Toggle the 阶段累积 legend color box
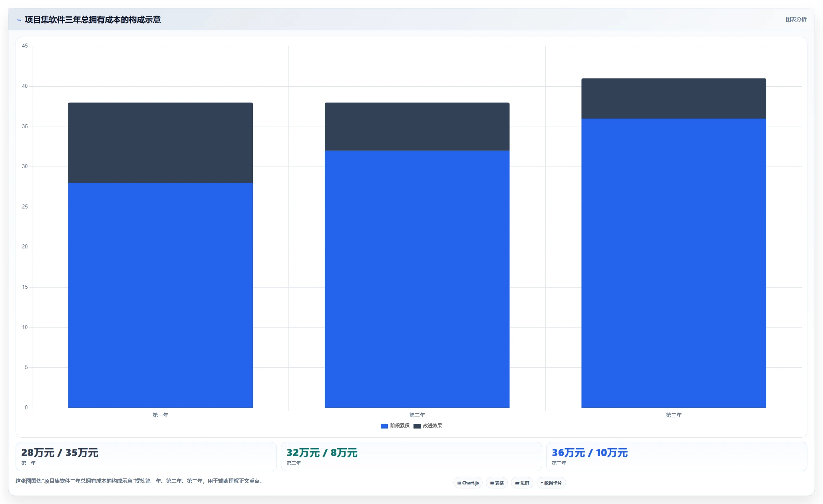 tap(384, 426)
